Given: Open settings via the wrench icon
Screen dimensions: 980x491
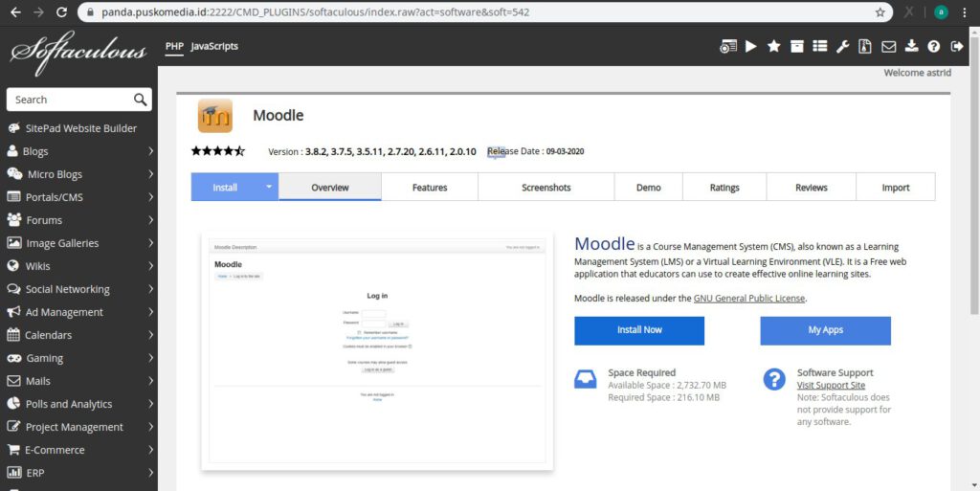Looking at the screenshot, I should pos(842,46).
